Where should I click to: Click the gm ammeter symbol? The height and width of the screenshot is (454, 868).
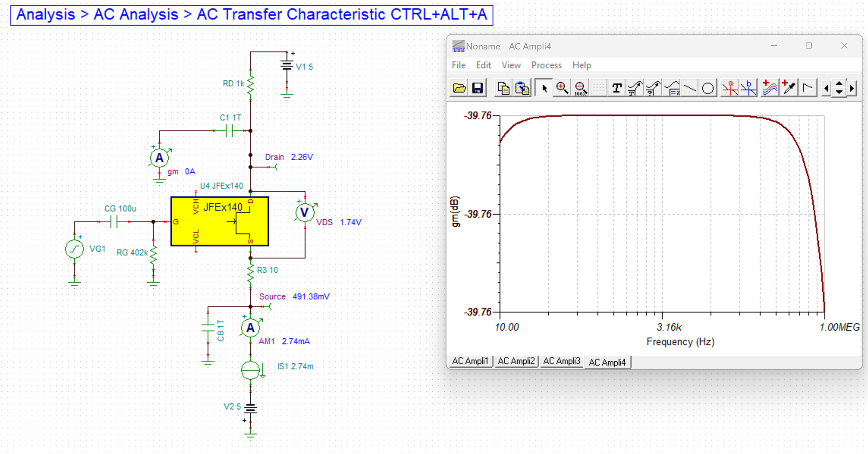pos(159,158)
